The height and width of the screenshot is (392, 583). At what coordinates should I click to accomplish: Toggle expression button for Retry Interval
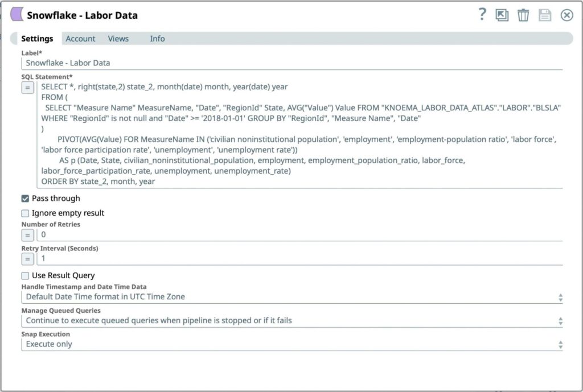tap(27, 259)
